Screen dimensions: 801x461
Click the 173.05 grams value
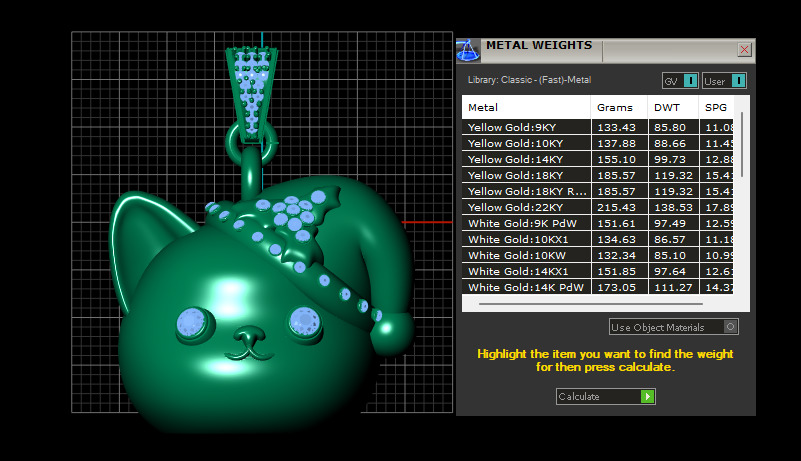tap(616, 287)
